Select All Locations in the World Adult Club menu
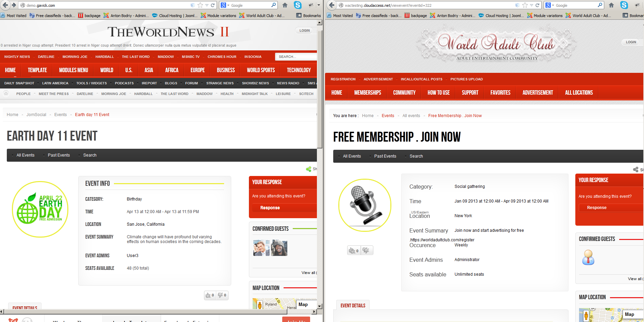This screenshot has width=644, height=322. pos(579,93)
